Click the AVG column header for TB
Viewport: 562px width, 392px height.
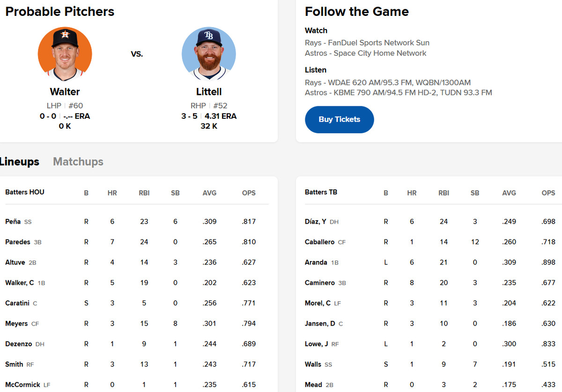[509, 193]
